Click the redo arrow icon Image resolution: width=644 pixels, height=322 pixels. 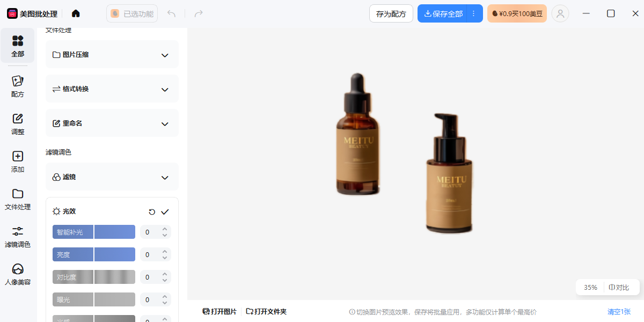point(199,13)
